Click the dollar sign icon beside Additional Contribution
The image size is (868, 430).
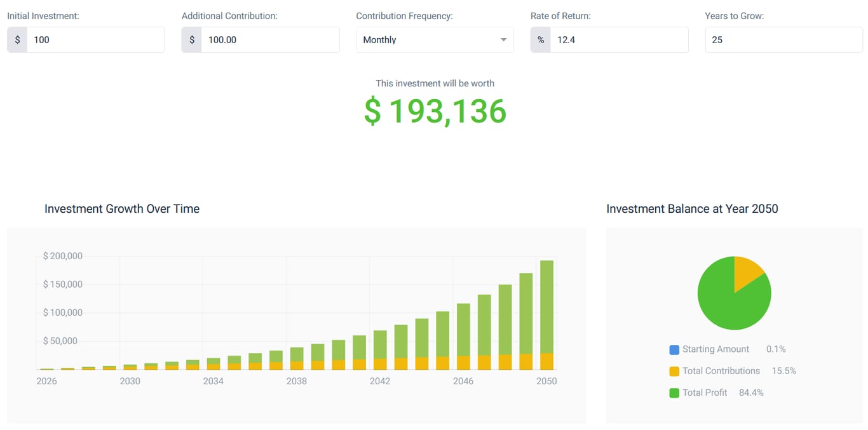191,39
